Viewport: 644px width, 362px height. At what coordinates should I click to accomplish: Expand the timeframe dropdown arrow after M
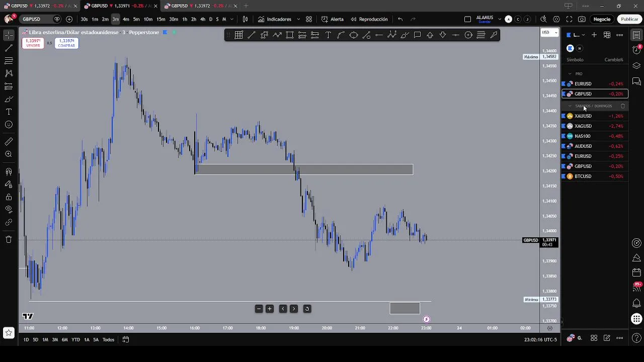(231, 19)
